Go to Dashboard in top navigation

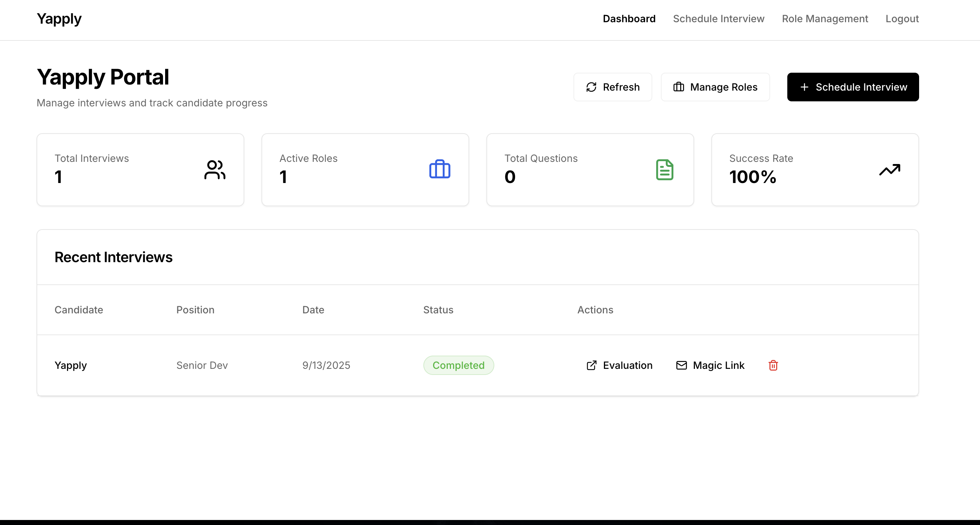point(629,19)
